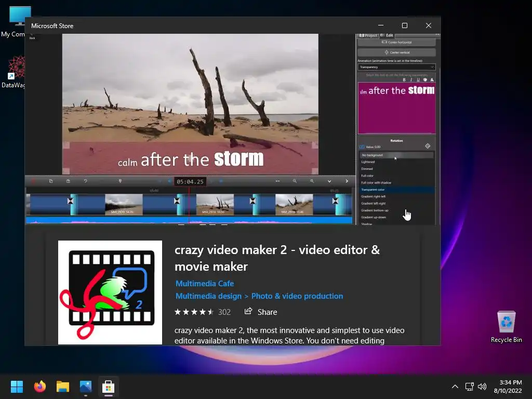Image resolution: width=532 pixels, height=399 pixels.
Task: Open the crazy video maker 2 app logo
Action: [110, 292]
